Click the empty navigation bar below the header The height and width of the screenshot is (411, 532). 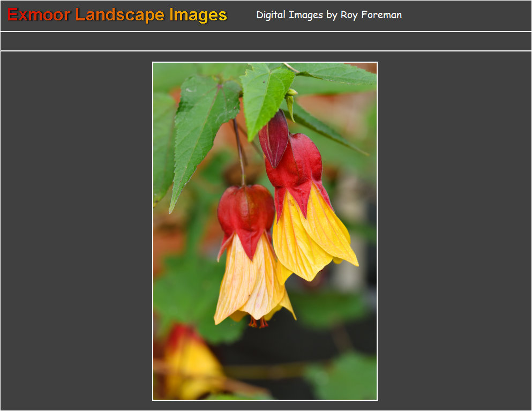(x=266, y=41)
